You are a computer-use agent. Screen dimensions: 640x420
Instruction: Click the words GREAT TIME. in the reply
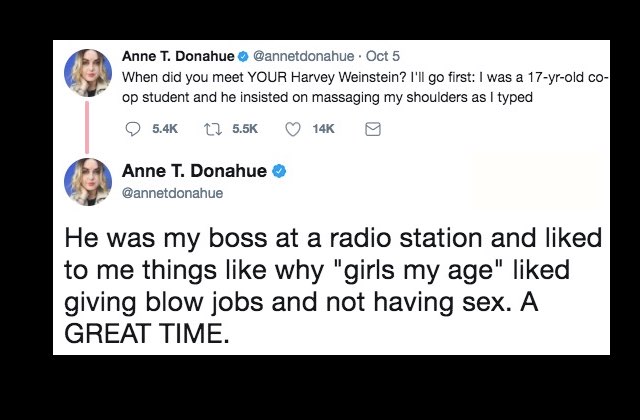[147, 333]
